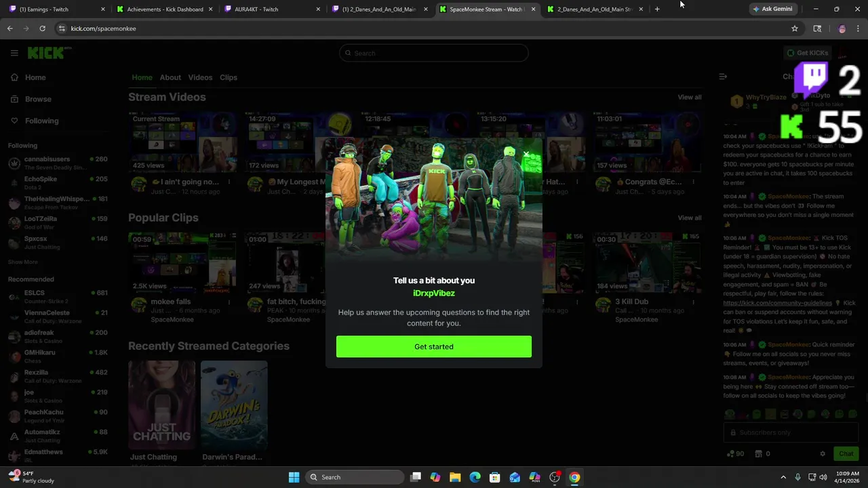Open ESLCS recommended channel
Image resolution: width=868 pixels, height=488 pixels.
coord(58,296)
